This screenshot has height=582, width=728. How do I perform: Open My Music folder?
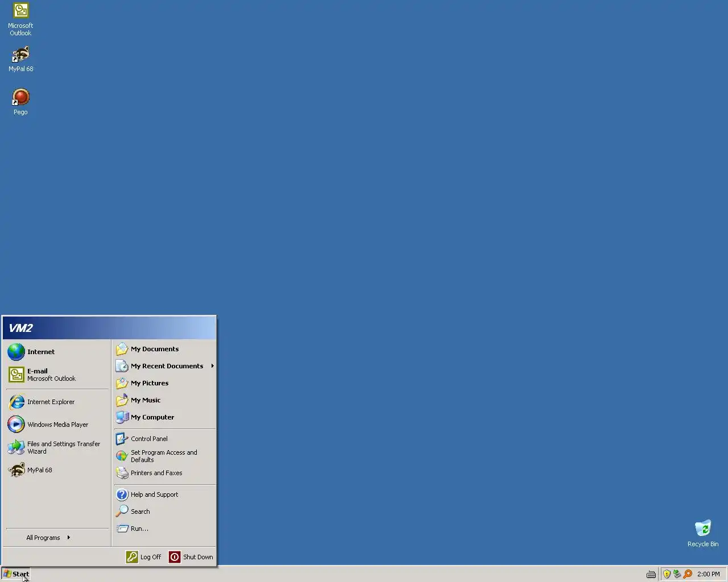164,400
